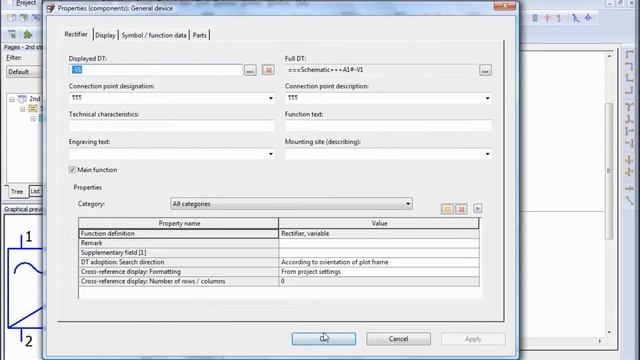Screen dimensions: 640x360
Task: Select the angle down-left connection icon in main window
Action: pos(629,66)
